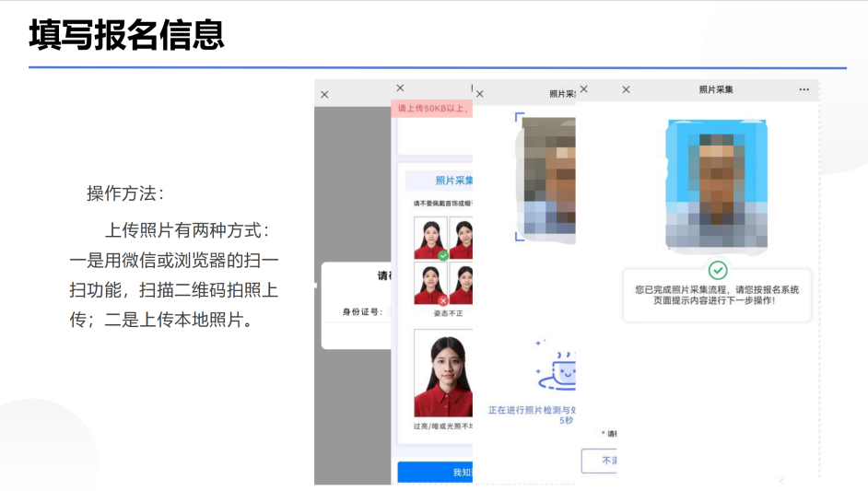
Task: Click the 身份证号 field label
Action: coord(362,312)
